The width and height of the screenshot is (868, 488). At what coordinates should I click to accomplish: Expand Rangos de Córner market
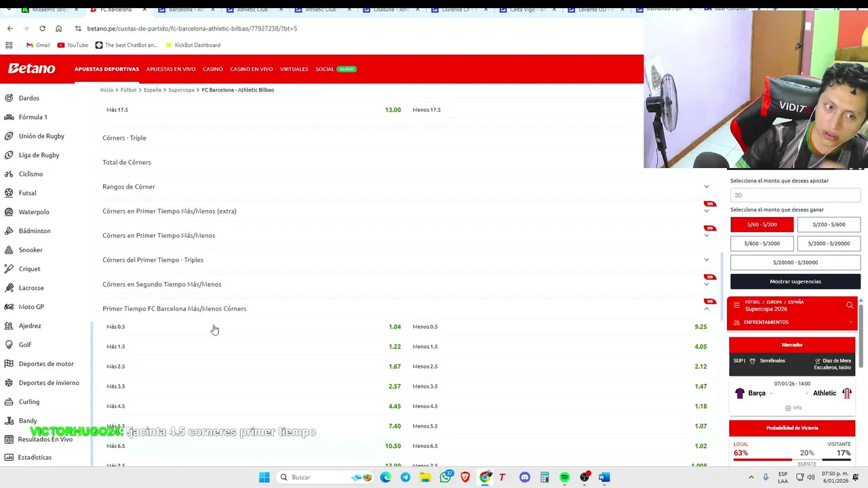pyautogui.click(x=706, y=186)
